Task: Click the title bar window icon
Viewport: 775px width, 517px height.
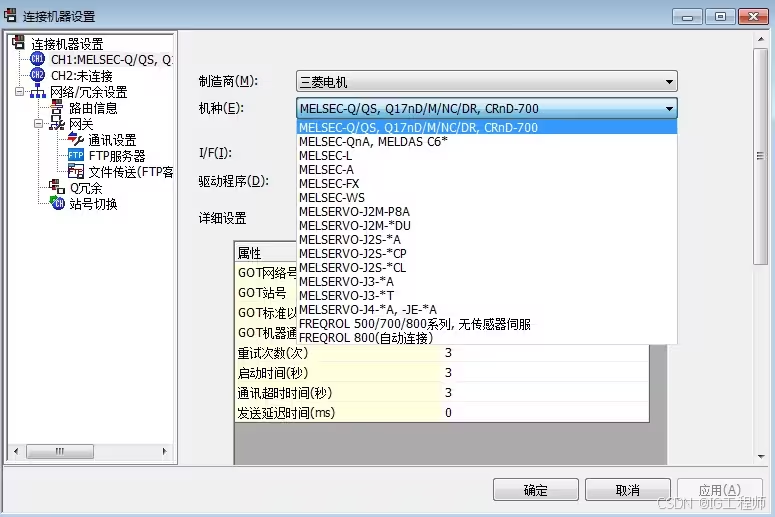Action: coord(10,15)
